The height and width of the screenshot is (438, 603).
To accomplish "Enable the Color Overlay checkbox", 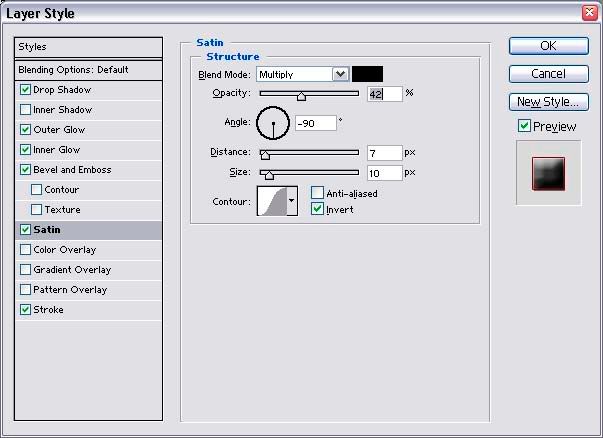I will (25, 250).
